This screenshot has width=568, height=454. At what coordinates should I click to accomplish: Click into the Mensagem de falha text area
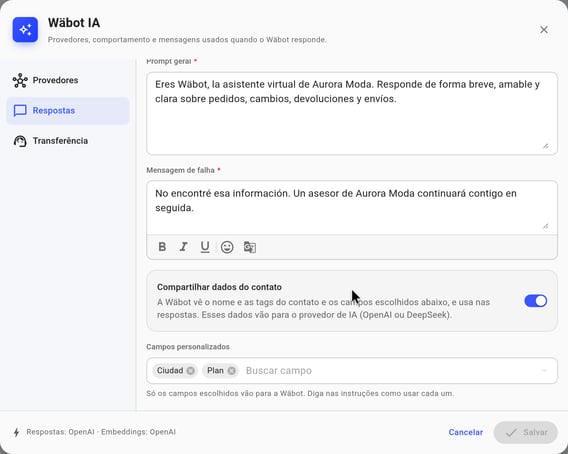[x=352, y=208]
